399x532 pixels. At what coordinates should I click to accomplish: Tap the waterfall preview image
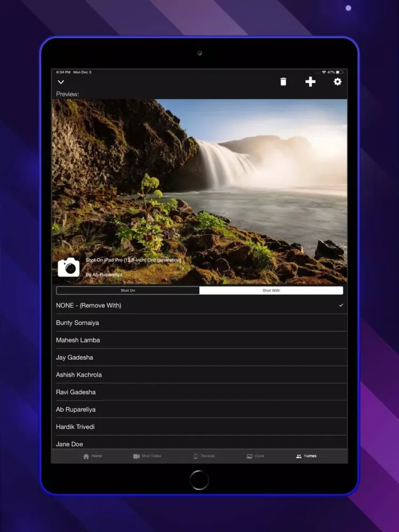click(x=199, y=192)
